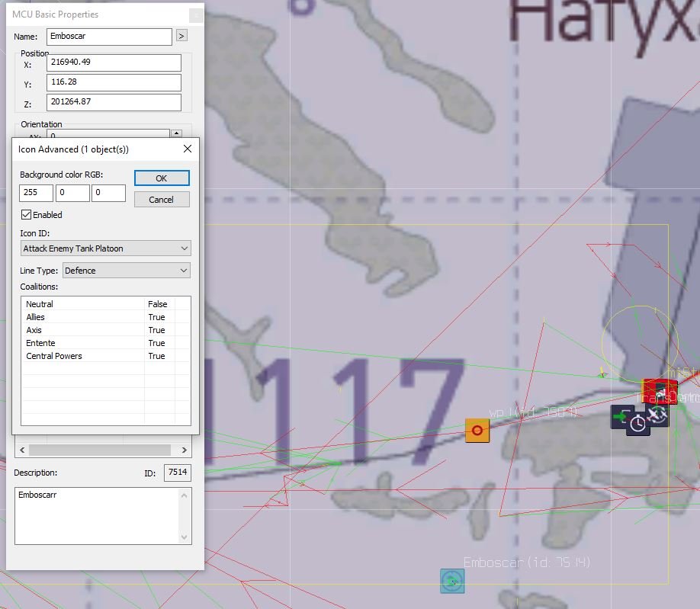Open the Line Type dropdown

(126, 271)
